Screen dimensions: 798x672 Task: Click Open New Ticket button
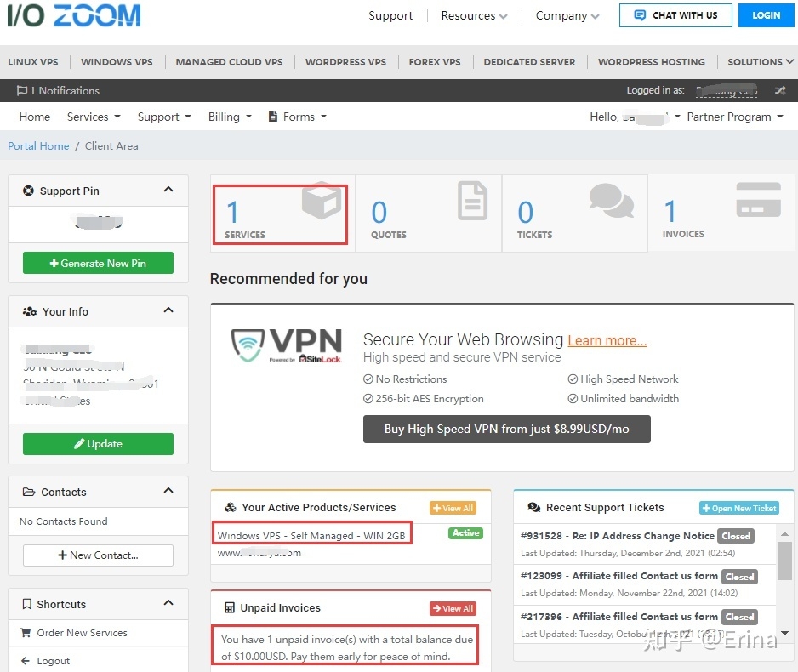coord(739,508)
